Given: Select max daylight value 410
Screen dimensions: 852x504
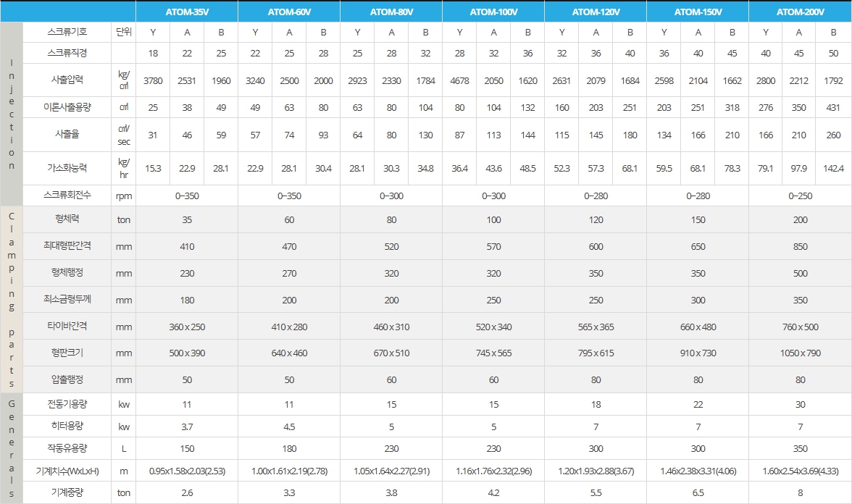Looking at the screenshot, I should point(187,246).
